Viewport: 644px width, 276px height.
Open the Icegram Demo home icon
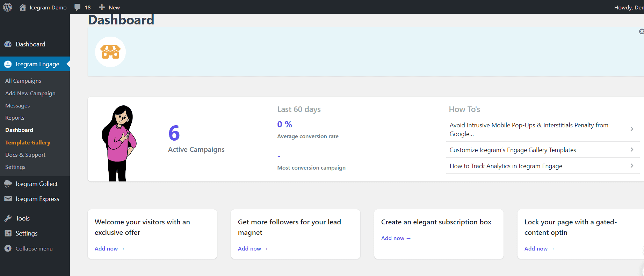click(x=23, y=7)
